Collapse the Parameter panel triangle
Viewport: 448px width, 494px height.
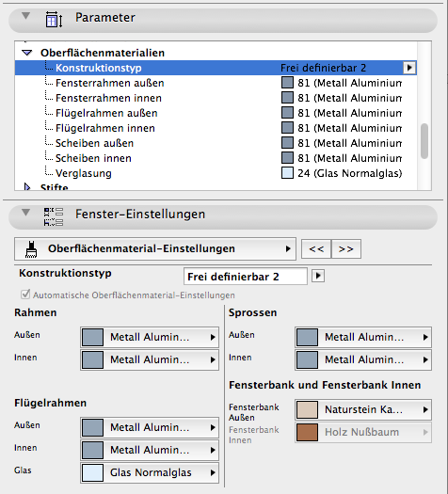[x=25, y=15]
